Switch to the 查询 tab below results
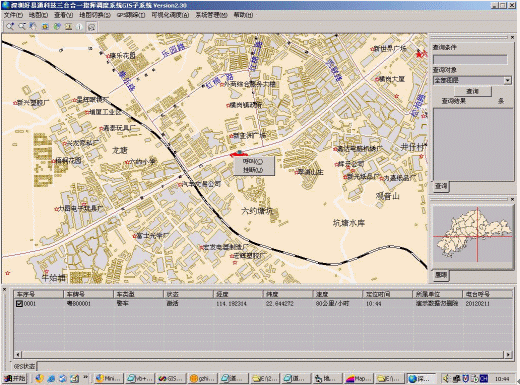Image resolution: width=520 pixels, height=385 pixels. pos(441,186)
